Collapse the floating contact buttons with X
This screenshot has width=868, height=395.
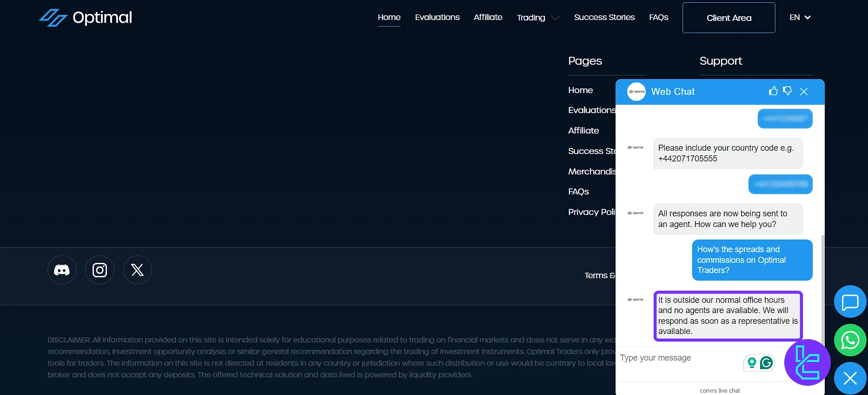850,378
